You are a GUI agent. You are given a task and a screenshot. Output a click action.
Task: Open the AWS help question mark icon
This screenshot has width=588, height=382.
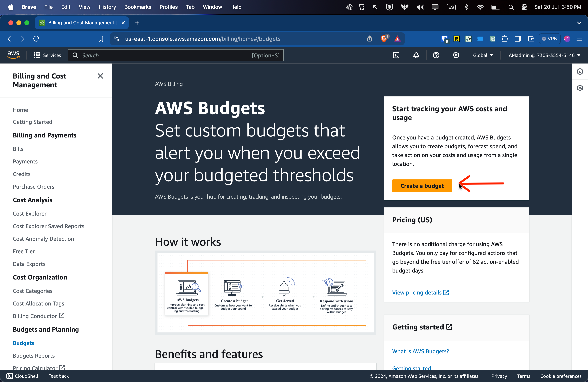pyautogui.click(x=436, y=55)
